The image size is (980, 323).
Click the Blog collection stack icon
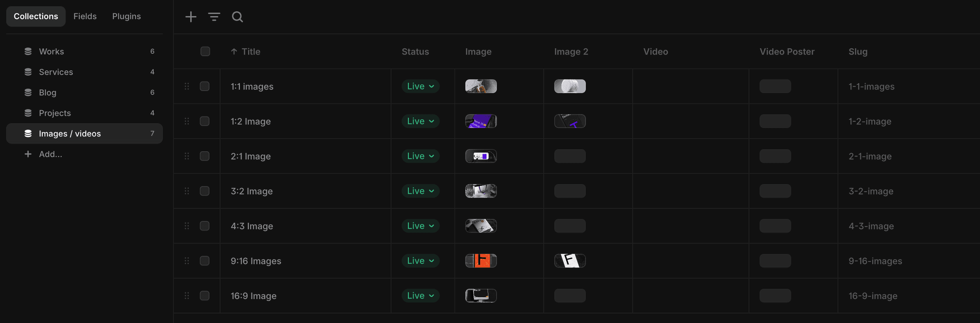pos(28,93)
